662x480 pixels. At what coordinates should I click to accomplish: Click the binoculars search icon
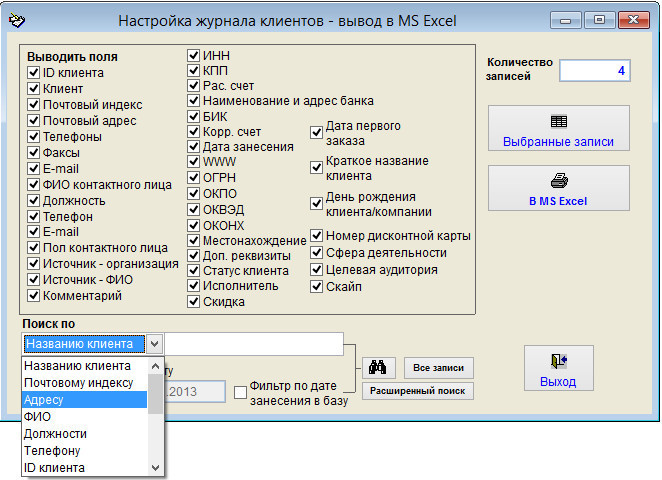378,367
